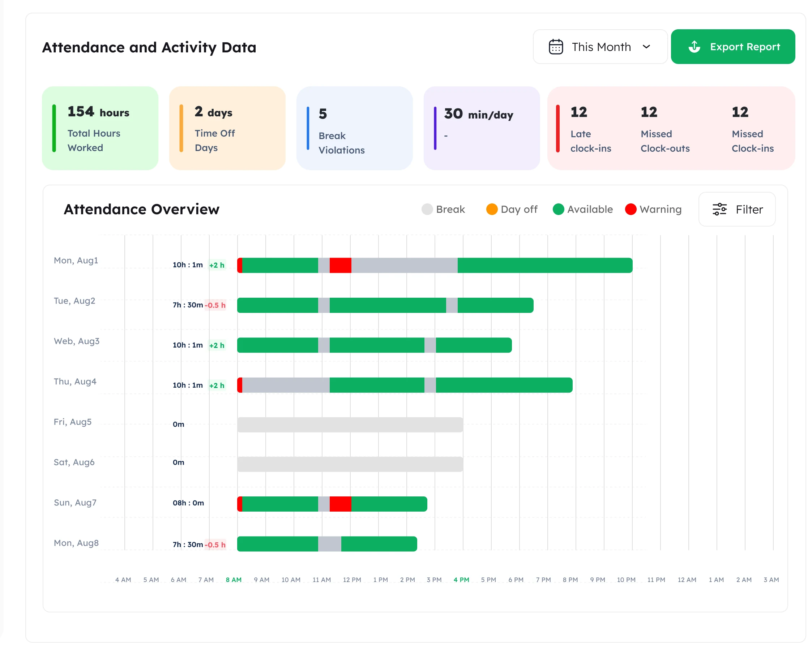Expand the chevron next to This Month
Screen dimensions: 812x646
click(x=646, y=47)
